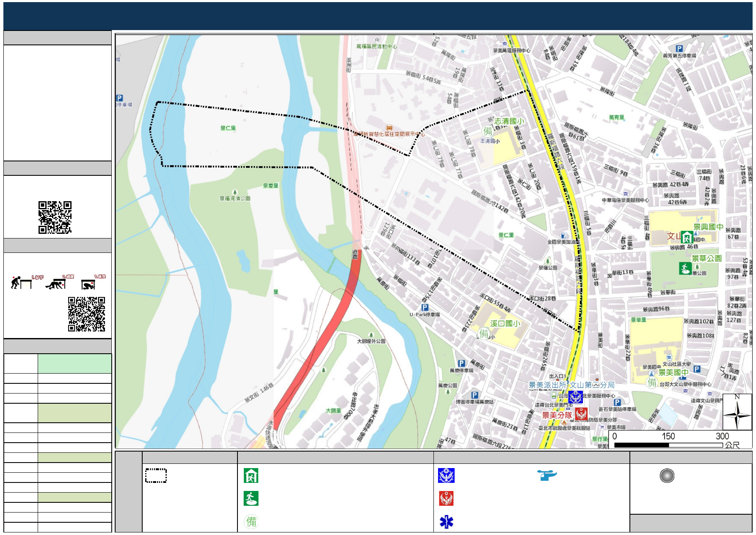Click the legend dashed boundary box symbol
Screen dimensions: 756x535
point(156,475)
